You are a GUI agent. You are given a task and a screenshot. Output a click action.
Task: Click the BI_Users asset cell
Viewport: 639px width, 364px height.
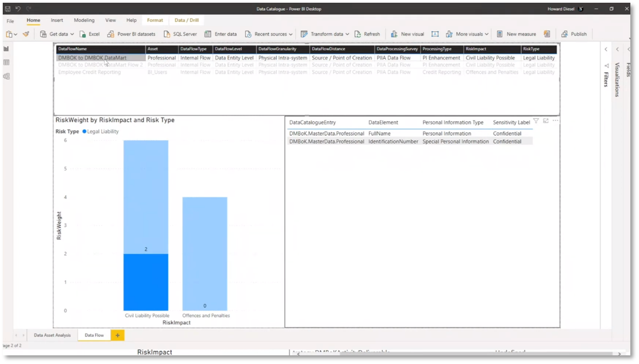157,72
